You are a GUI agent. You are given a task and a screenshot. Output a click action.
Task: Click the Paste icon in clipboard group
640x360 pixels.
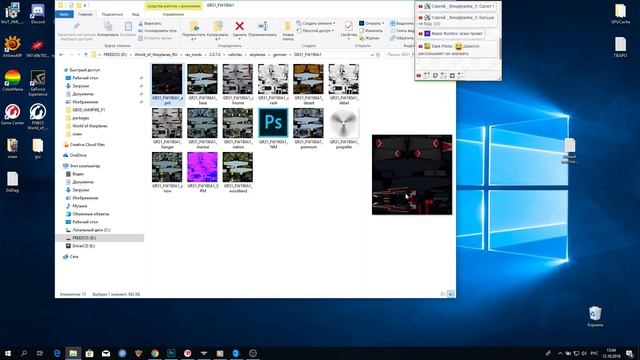[x=128, y=27]
